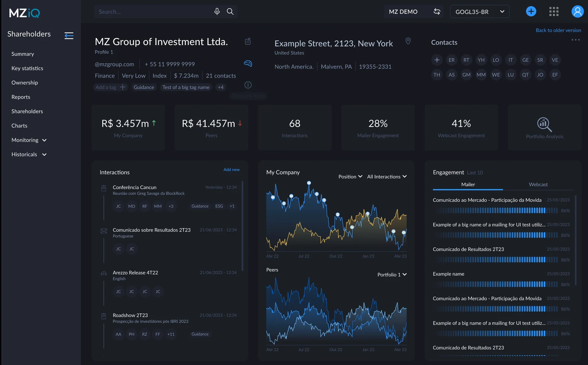Click the Interactions panel scrollbar
Image resolution: width=588 pixels, height=365 pixels.
click(x=243, y=226)
